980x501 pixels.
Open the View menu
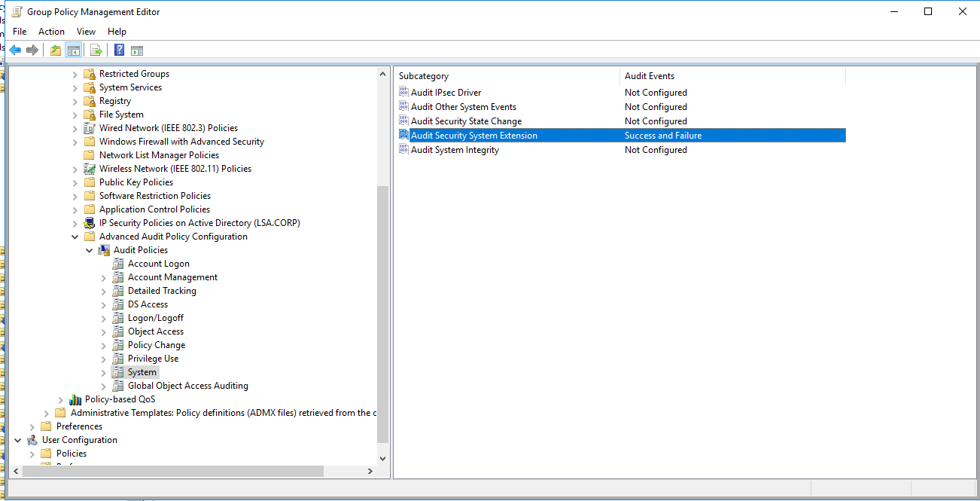86,32
